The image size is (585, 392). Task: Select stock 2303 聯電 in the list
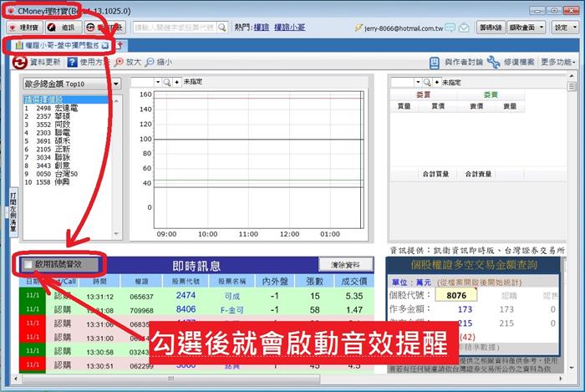(x=48, y=133)
